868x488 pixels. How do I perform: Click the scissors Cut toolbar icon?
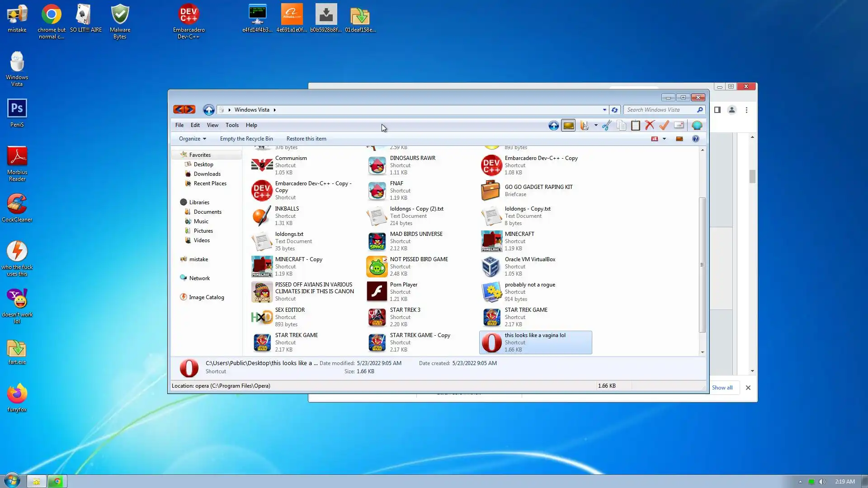[607, 126]
